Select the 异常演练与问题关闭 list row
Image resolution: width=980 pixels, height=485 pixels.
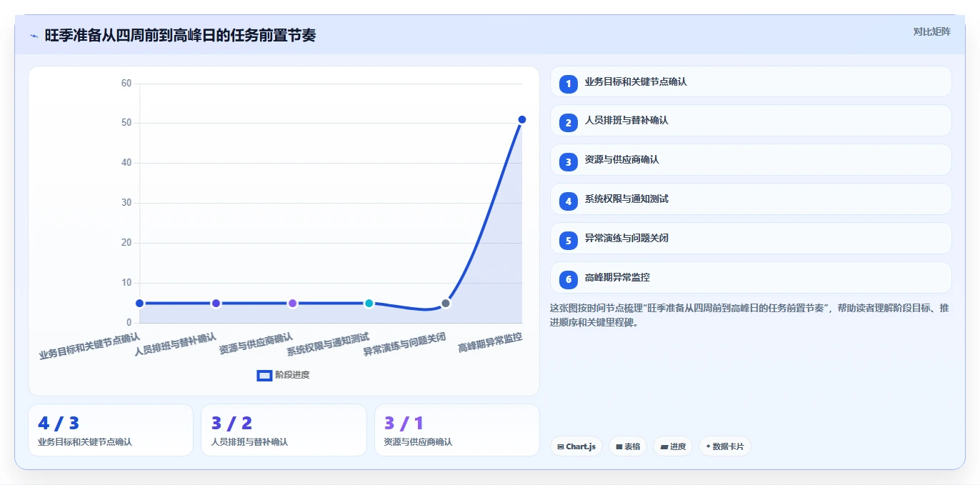tap(751, 239)
